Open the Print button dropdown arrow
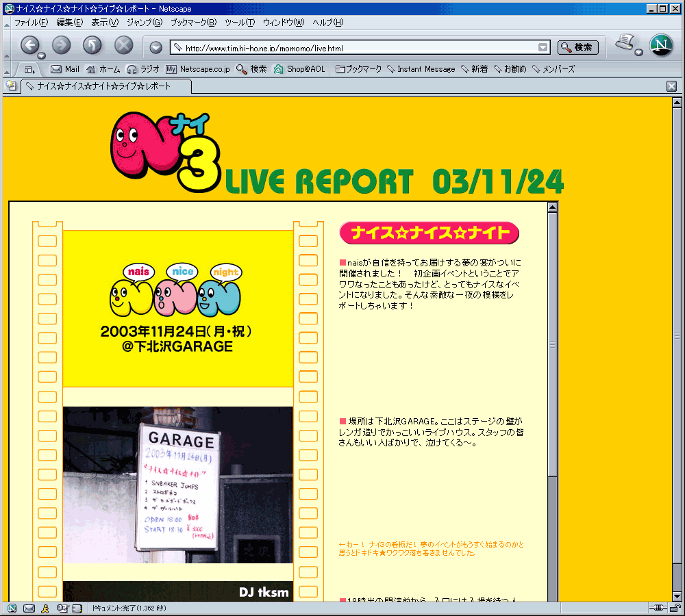685x616 pixels. tap(638, 53)
